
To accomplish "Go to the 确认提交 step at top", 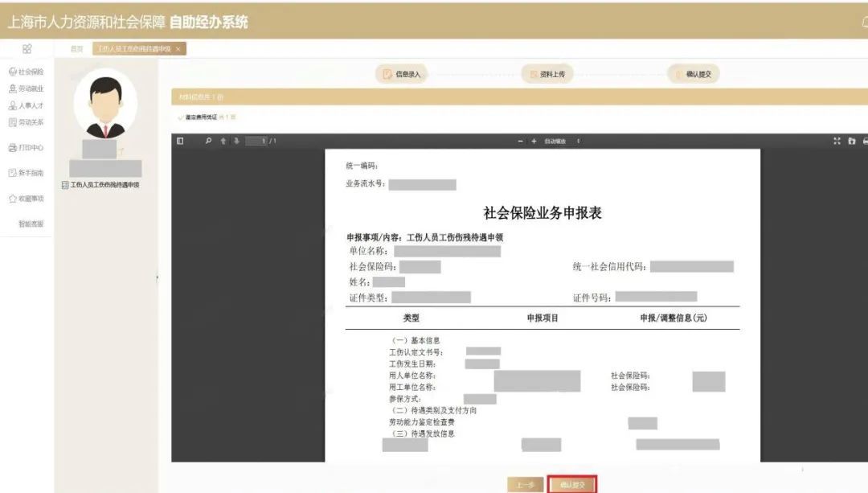I will click(694, 74).
